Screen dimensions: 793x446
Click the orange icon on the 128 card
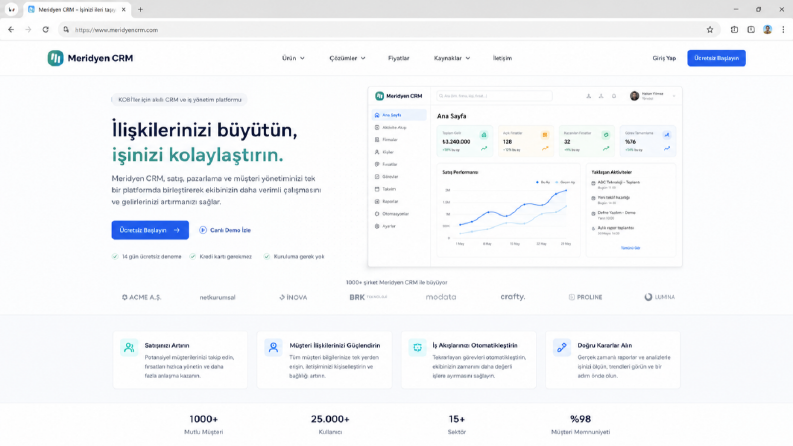[545, 135]
